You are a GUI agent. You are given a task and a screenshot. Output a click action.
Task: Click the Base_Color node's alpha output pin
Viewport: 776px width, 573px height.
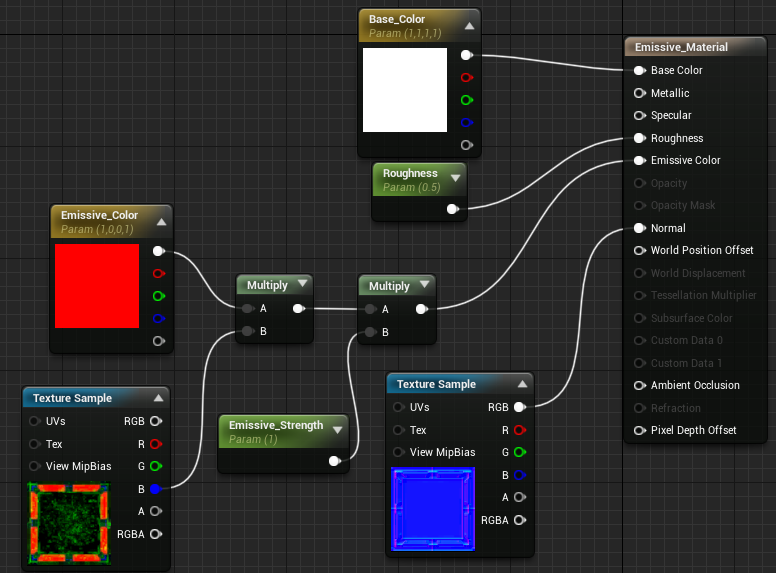click(467, 145)
